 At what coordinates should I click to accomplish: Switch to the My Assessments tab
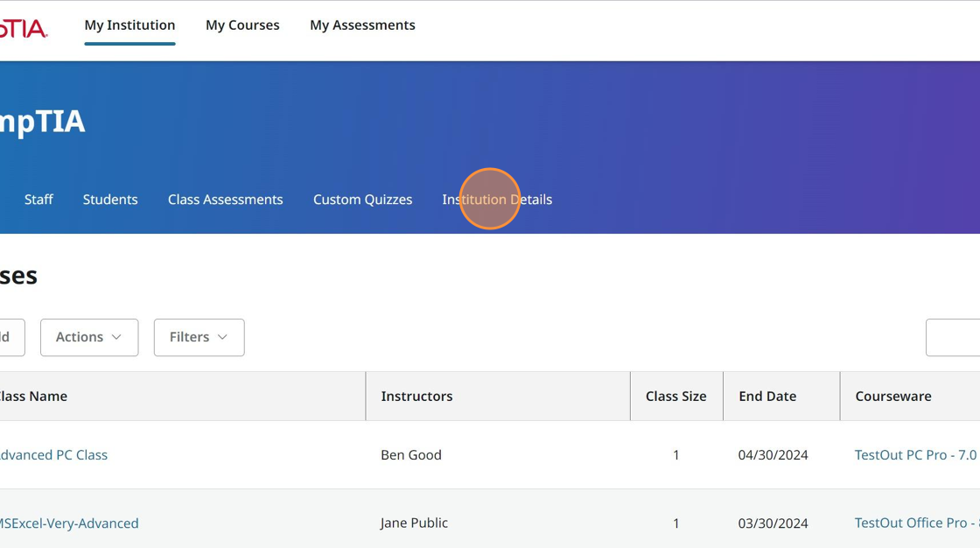362,25
